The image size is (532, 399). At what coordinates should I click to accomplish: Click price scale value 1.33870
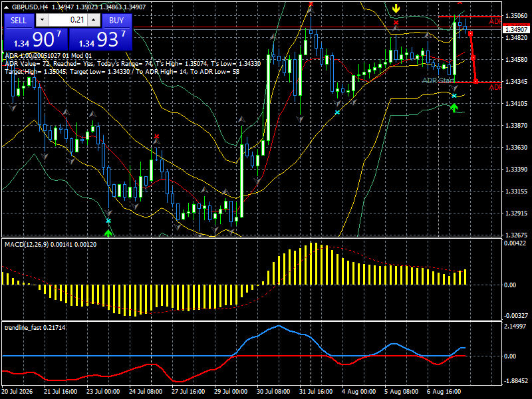click(517, 125)
